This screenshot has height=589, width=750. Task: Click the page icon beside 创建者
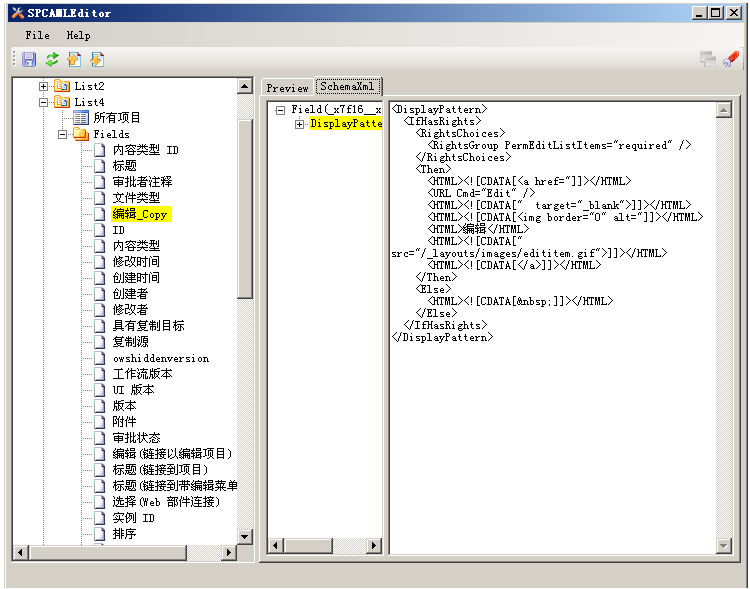point(99,294)
